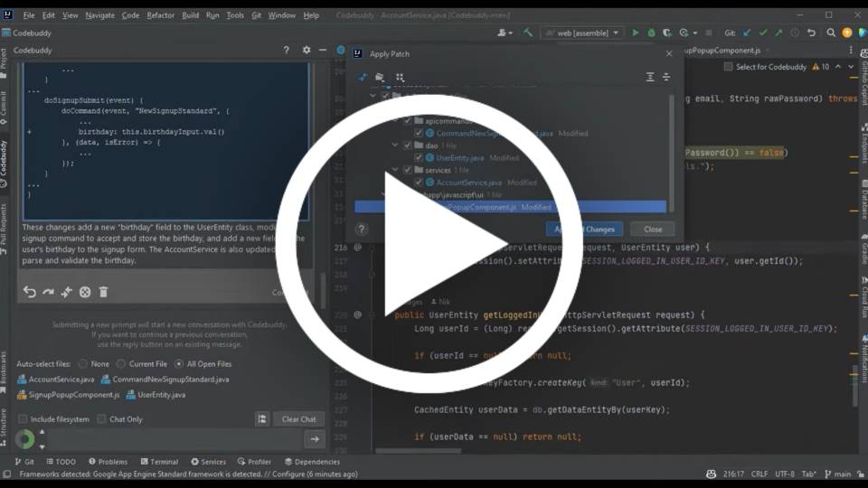Screen dimensions: 868x488
Task: Check Select for Codebuddy checkbox
Action: (728, 67)
